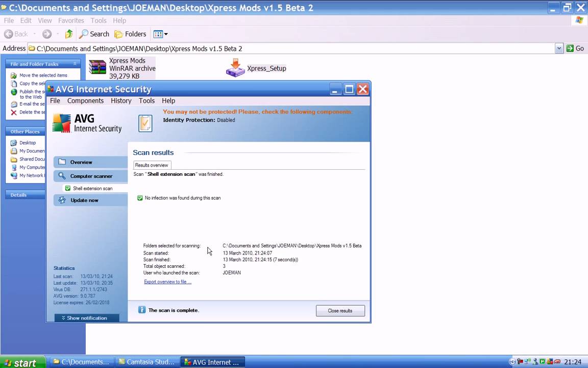The image size is (588, 368).
Task: Expand hidden system tray icons arrow
Action: (512, 362)
